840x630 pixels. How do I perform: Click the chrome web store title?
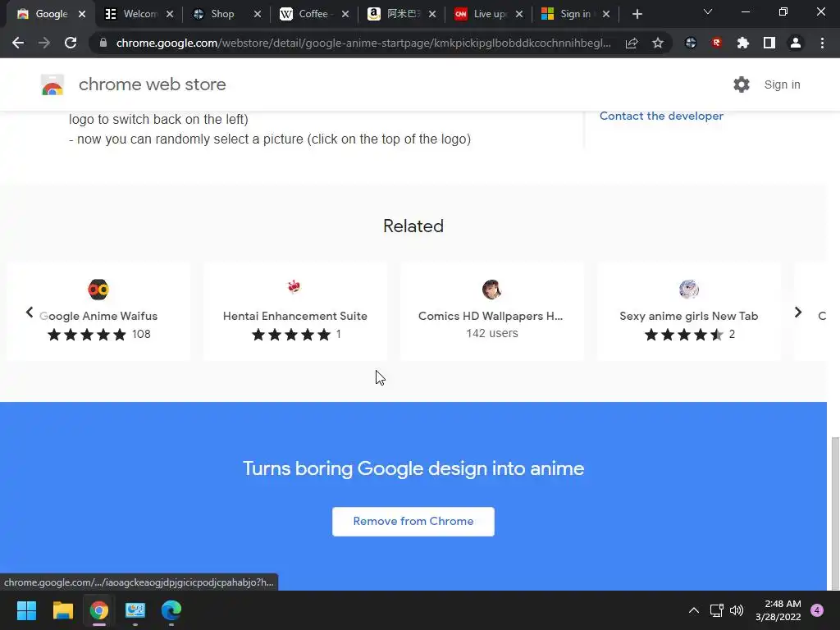pyautogui.click(x=152, y=84)
